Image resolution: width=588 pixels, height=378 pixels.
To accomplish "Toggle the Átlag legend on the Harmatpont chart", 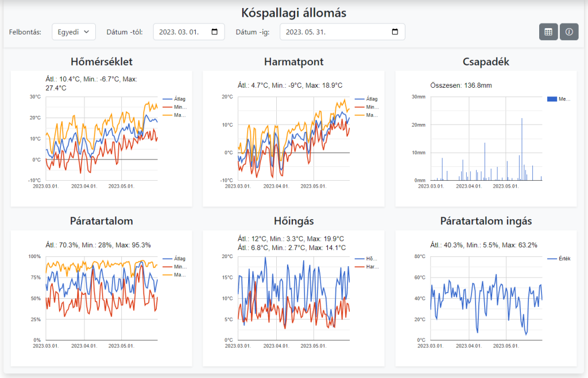I will (372, 98).
